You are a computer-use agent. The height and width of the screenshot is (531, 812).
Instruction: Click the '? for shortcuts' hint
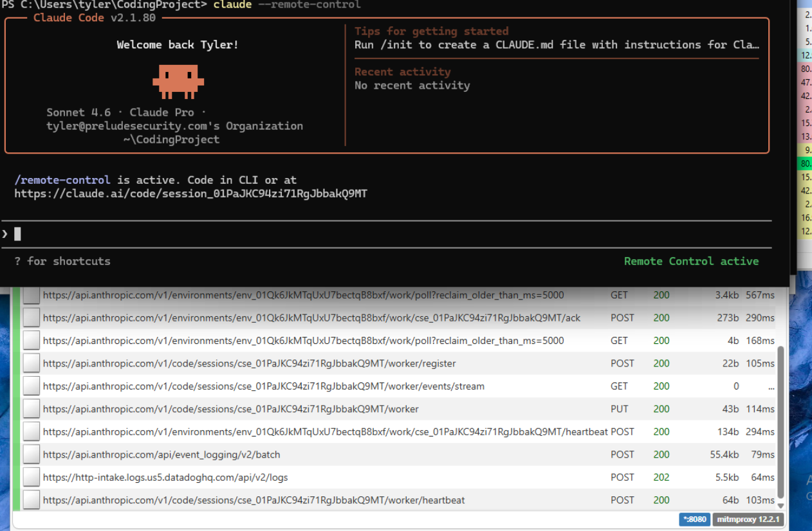(62, 261)
